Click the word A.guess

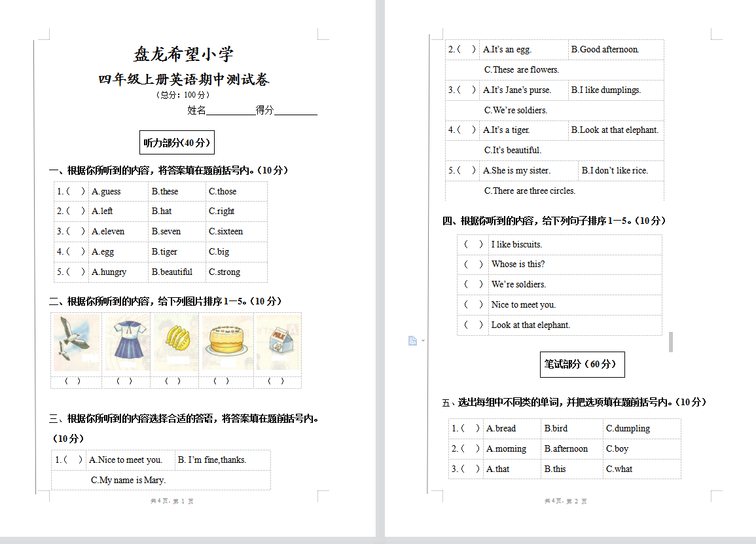point(106,191)
